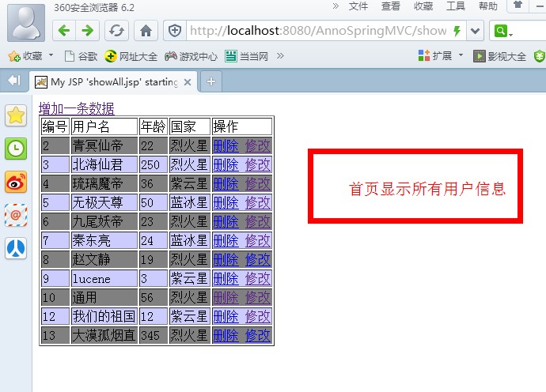Delete the user 秦东亮
Image resolution: width=546 pixels, height=392 pixels.
[x=226, y=240]
